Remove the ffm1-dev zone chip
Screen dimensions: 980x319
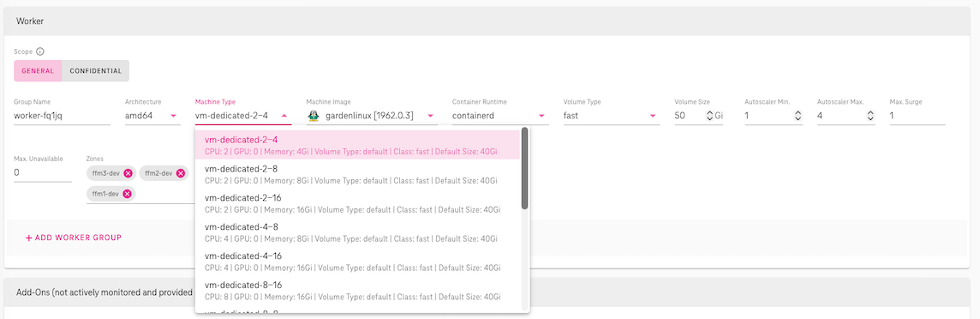click(x=127, y=194)
